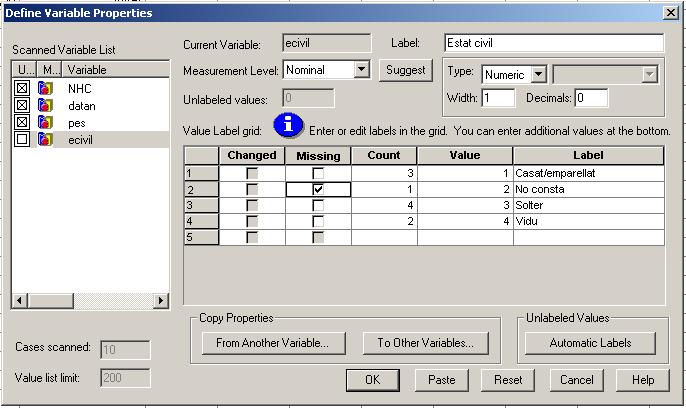Click the blue info icon above grid

(x=289, y=125)
